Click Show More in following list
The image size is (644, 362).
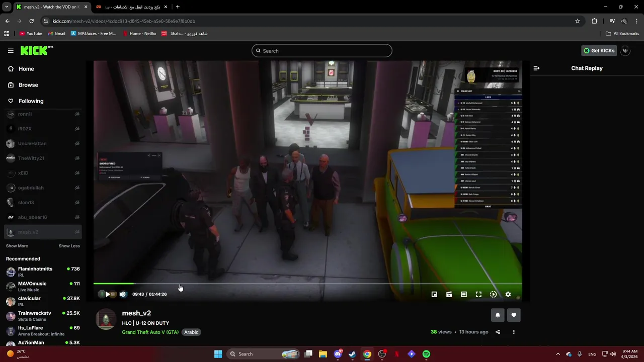click(17, 246)
